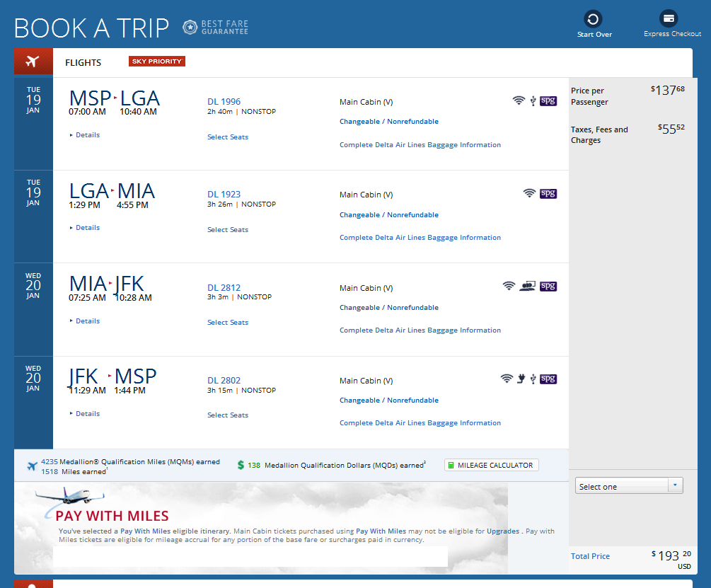Click the red airplane flights icon
This screenshot has height=588, width=711.
pos(33,62)
